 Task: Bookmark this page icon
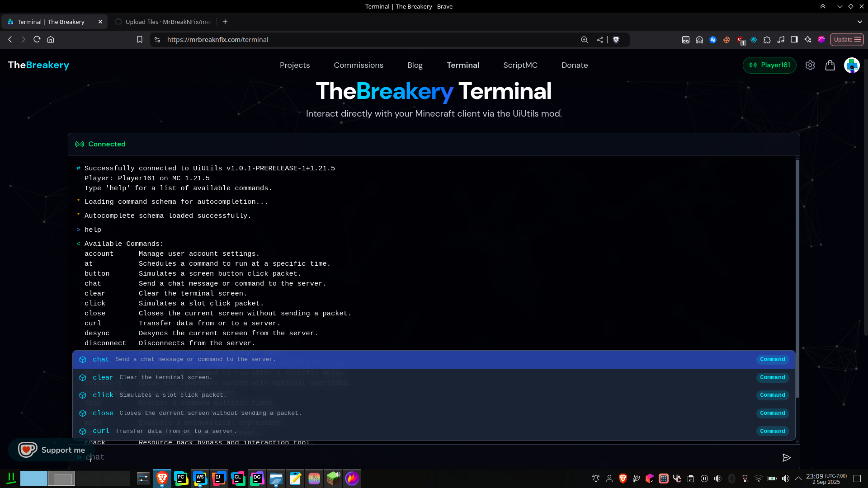[x=140, y=40]
